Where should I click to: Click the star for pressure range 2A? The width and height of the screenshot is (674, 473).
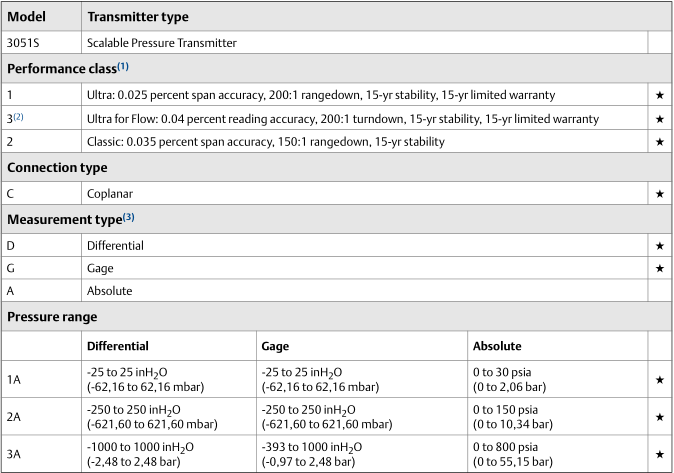[659, 416]
